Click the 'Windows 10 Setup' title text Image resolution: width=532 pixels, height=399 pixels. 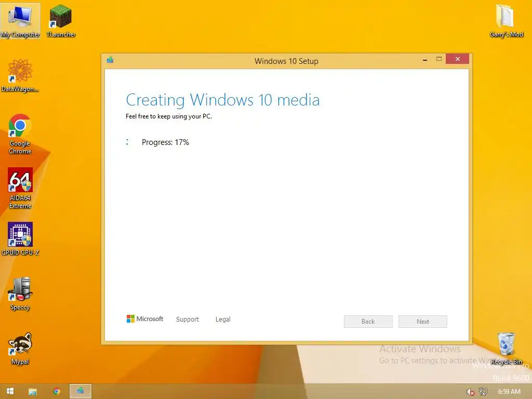point(286,61)
